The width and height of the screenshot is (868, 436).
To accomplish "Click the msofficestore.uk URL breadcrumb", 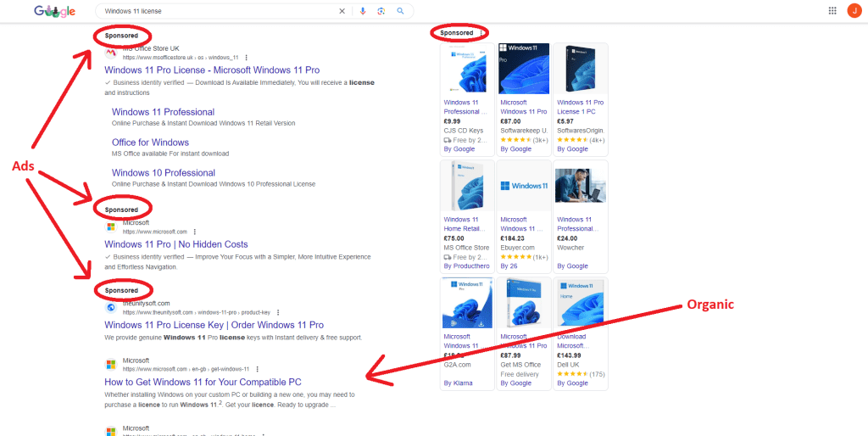I will coord(181,58).
